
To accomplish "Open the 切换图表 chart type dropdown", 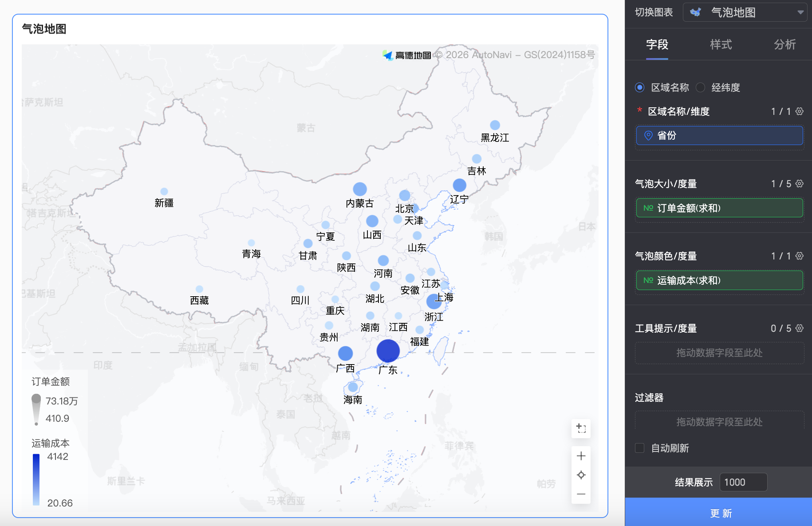I will pyautogui.click(x=745, y=12).
